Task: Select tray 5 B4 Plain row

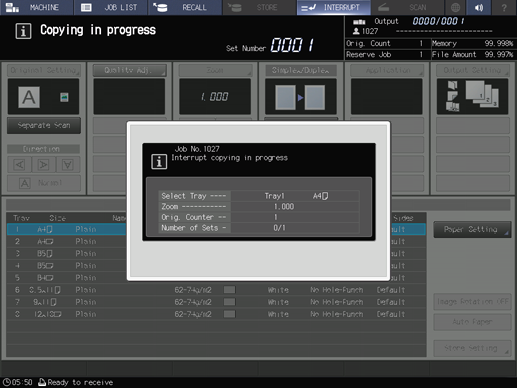Action: point(216,278)
